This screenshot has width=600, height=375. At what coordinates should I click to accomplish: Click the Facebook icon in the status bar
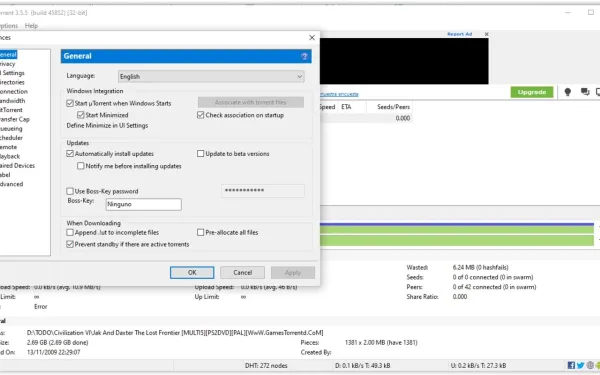571,365
